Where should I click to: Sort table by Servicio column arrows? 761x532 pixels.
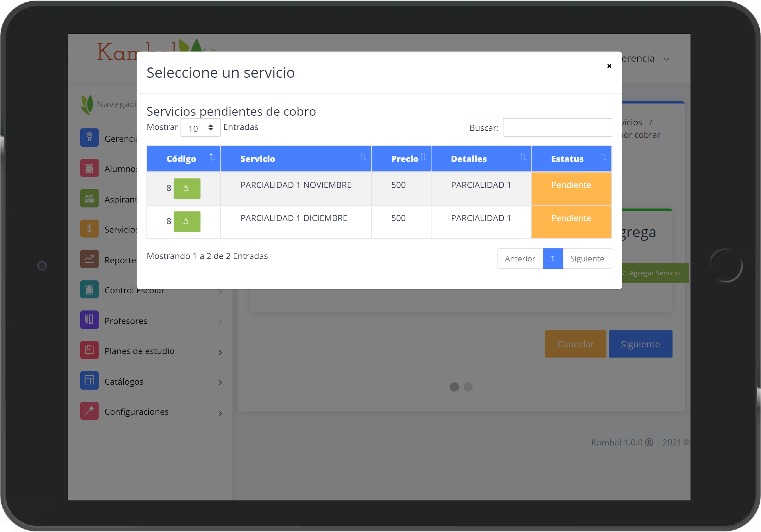363,157
